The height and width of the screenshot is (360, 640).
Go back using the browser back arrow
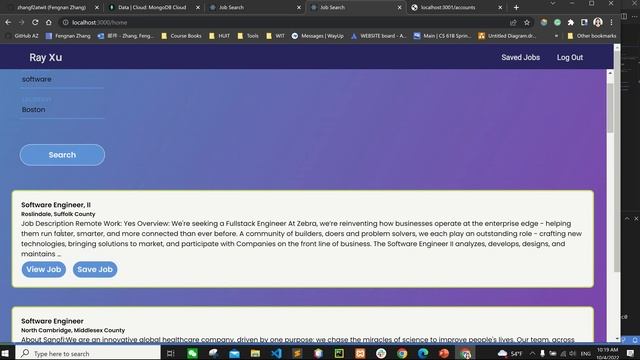[x=8, y=22]
